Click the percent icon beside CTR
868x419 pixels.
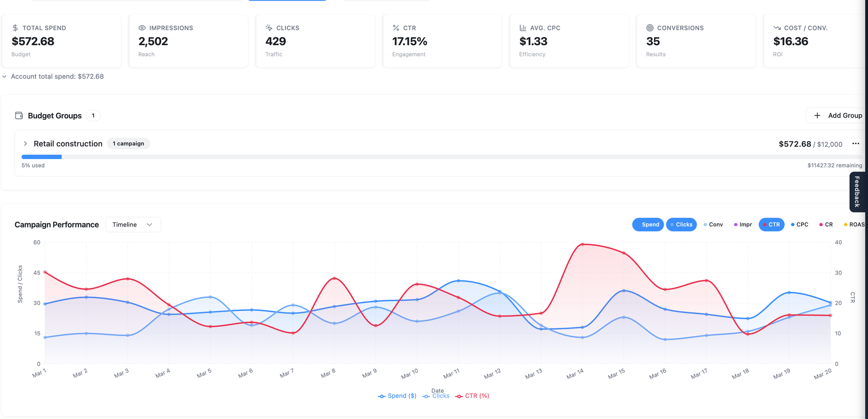click(396, 28)
